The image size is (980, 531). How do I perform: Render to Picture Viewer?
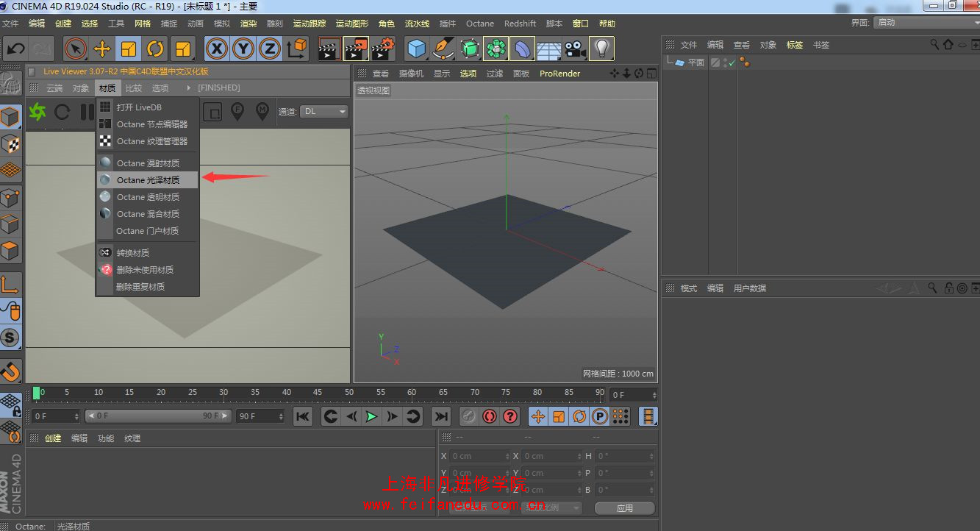[357, 49]
